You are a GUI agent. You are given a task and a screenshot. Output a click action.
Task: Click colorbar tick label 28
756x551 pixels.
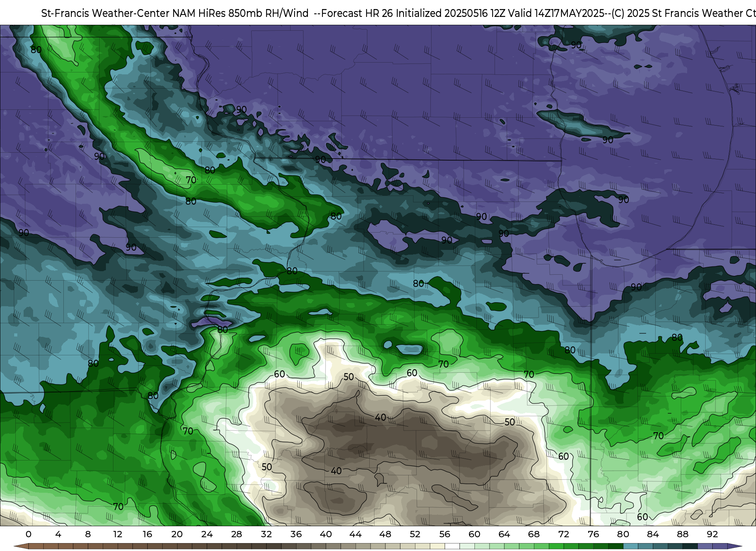click(237, 534)
